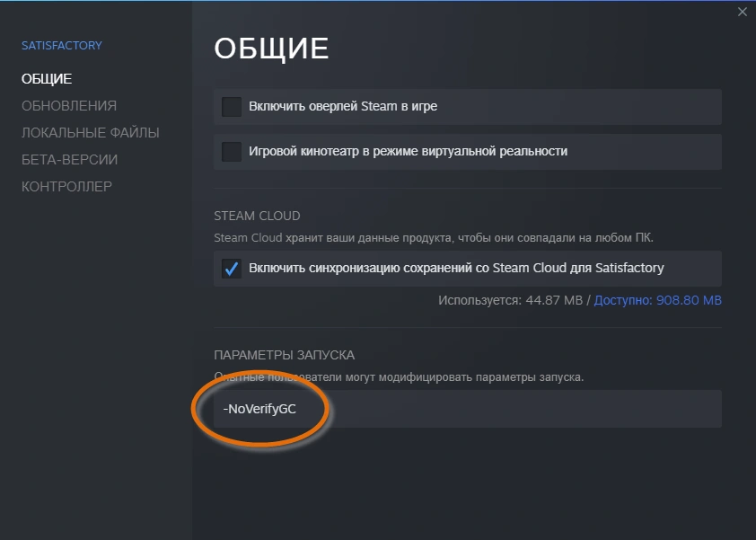The image size is (756, 540).
Task: Select the ОБЩИЕ section in sidebar
Action: [45, 78]
